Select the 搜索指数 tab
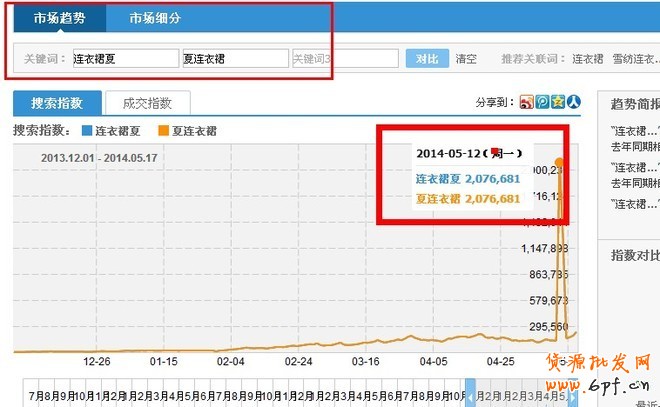Image resolution: width=660 pixels, height=407 pixels. point(58,102)
